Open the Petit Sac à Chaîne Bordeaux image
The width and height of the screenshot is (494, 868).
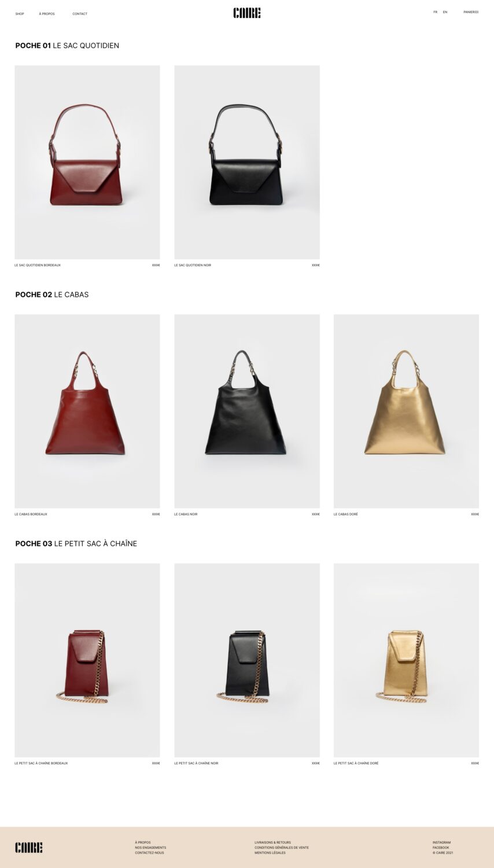[x=87, y=660]
